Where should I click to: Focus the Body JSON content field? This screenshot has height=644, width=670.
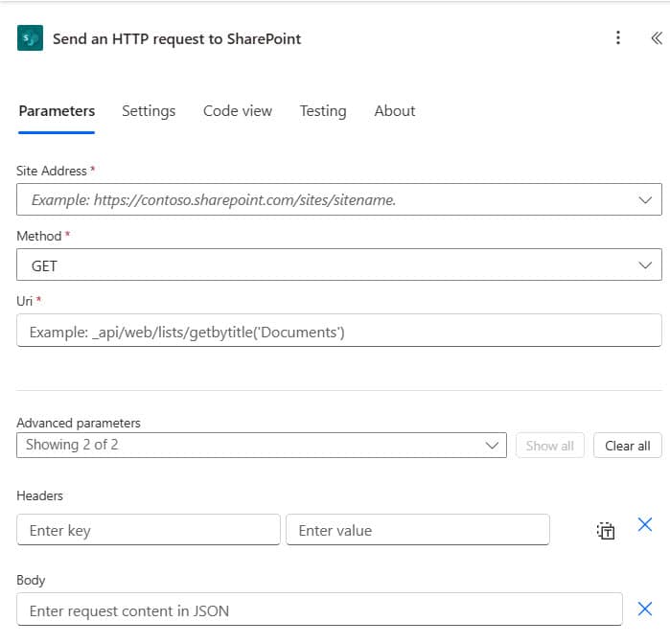pos(319,609)
